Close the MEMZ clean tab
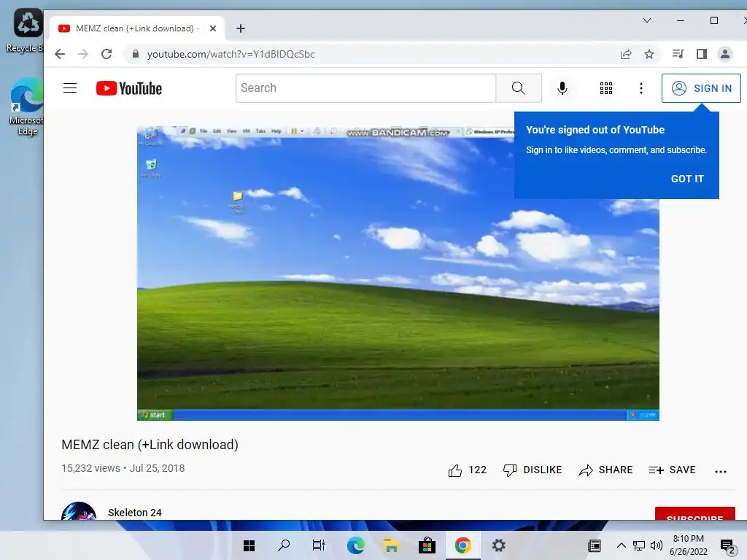 (x=213, y=28)
